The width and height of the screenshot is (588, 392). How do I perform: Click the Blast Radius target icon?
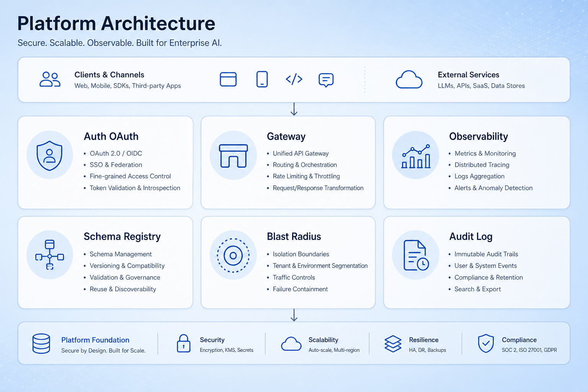[x=233, y=255]
